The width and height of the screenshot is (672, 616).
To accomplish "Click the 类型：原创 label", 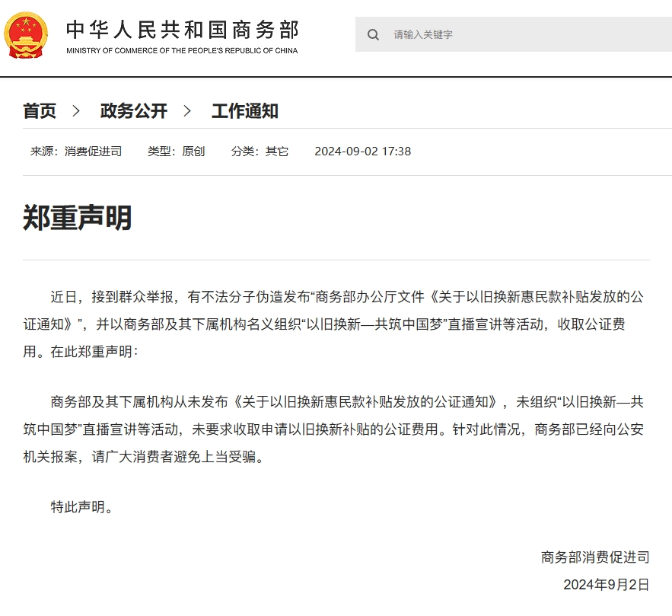I will pyautogui.click(x=176, y=151).
